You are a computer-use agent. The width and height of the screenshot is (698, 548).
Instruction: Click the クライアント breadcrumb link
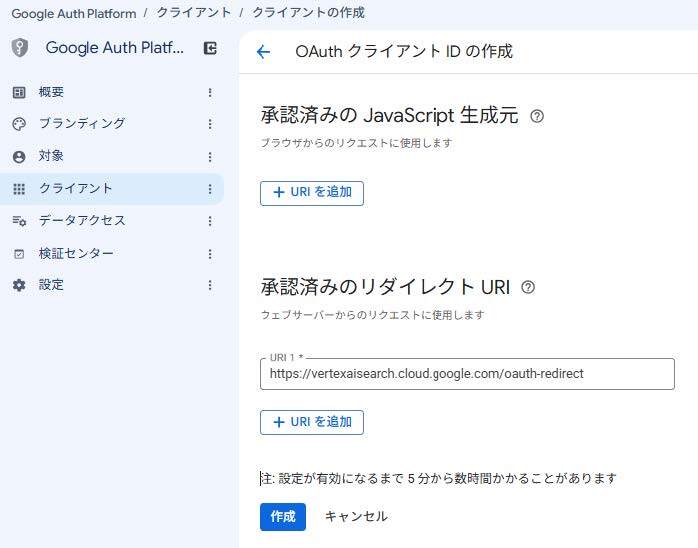click(194, 13)
